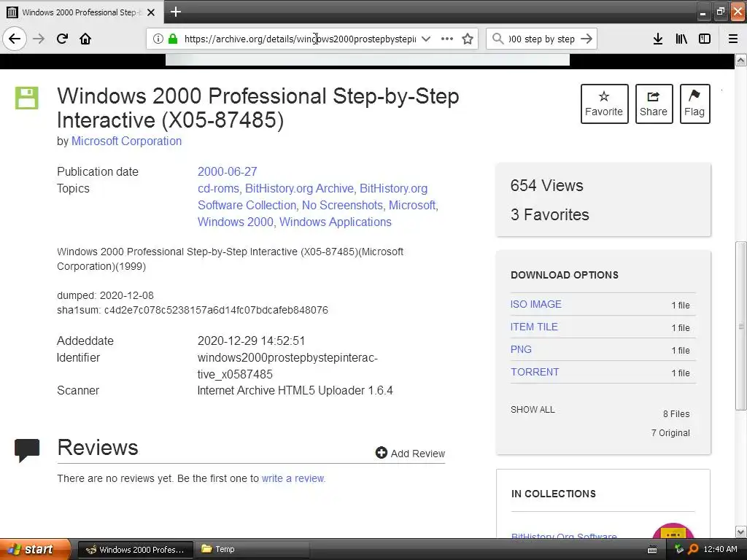747x560 pixels.
Task: Submit search with the arrow button
Action: pyautogui.click(x=587, y=39)
